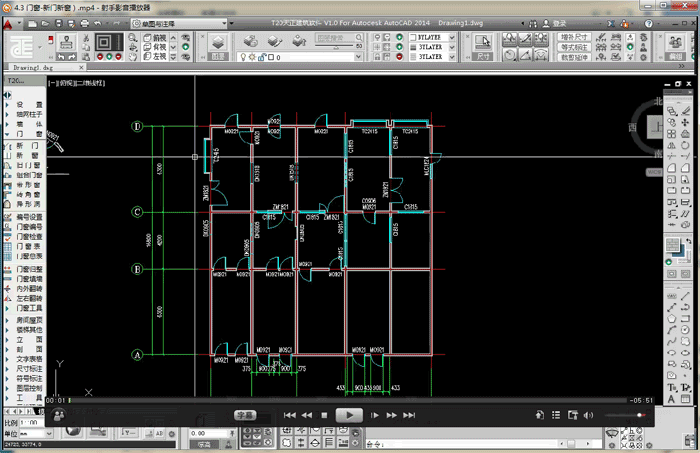Click the player user avatar icon

tap(58, 416)
